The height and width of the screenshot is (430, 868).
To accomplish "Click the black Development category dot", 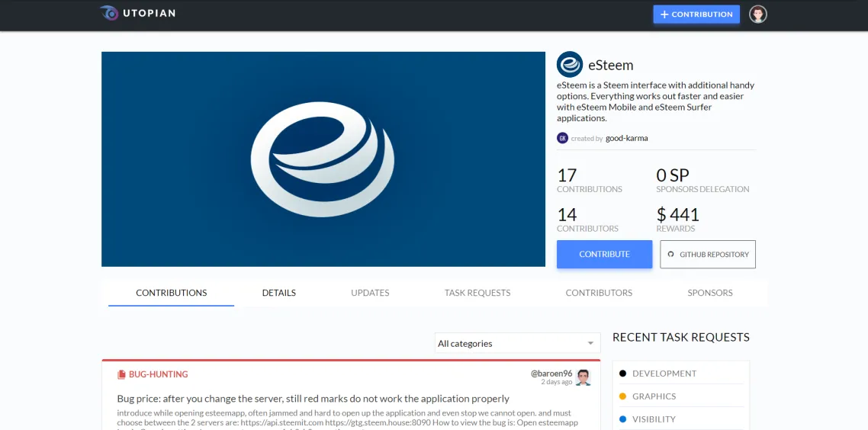I will coord(622,374).
